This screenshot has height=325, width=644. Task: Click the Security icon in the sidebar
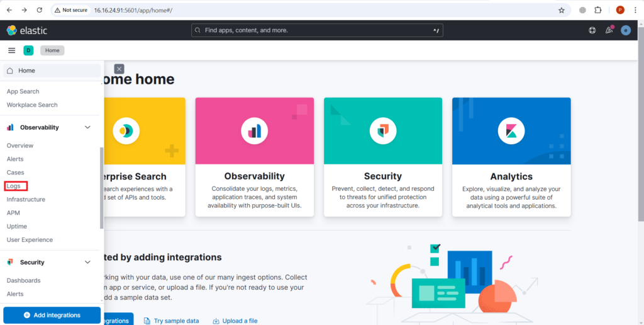[x=10, y=262]
